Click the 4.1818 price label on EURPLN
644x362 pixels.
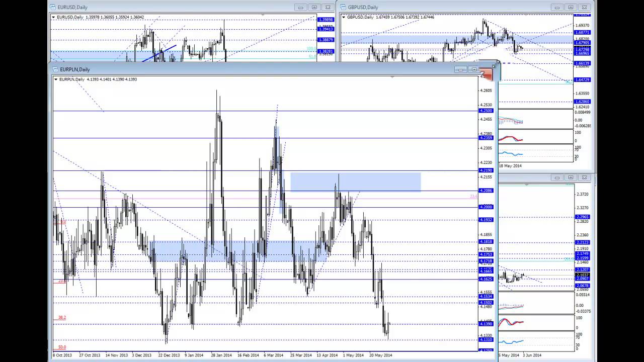click(486, 242)
